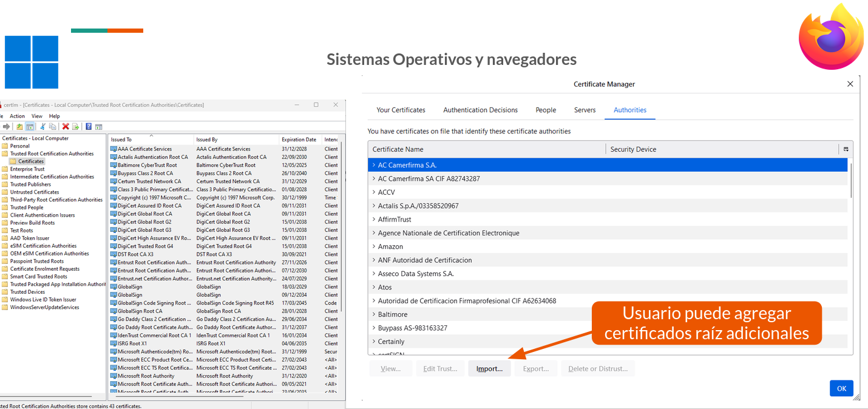Click the Personal folder icon in certlm

tap(5, 146)
